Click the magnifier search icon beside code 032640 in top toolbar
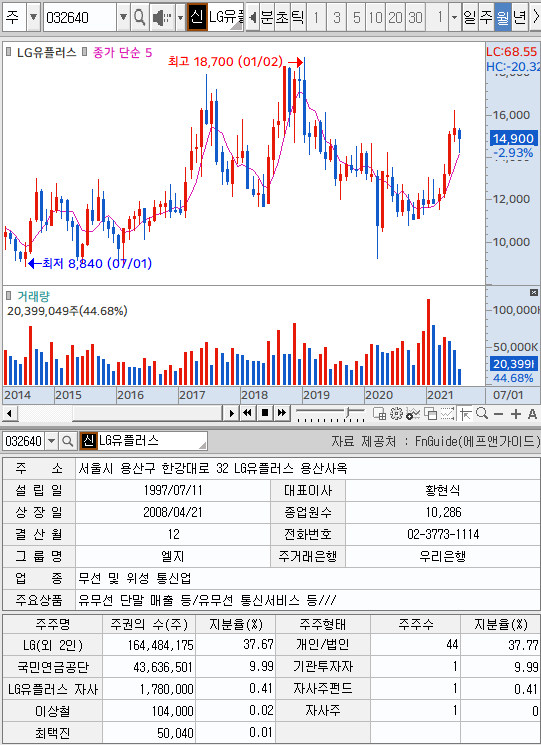541x745 pixels. pyautogui.click(x=139, y=18)
